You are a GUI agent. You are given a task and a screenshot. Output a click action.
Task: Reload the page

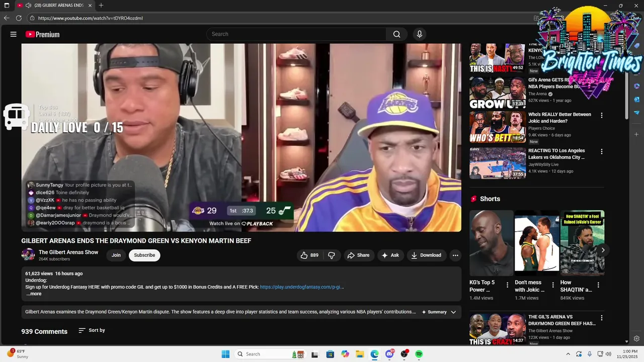point(19,18)
